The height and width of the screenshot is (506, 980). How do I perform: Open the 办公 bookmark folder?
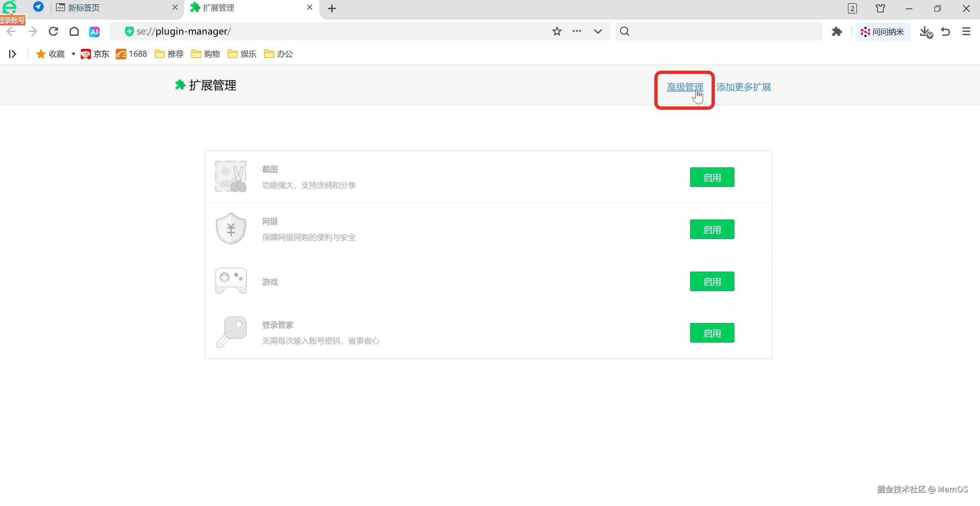point(279,54)
